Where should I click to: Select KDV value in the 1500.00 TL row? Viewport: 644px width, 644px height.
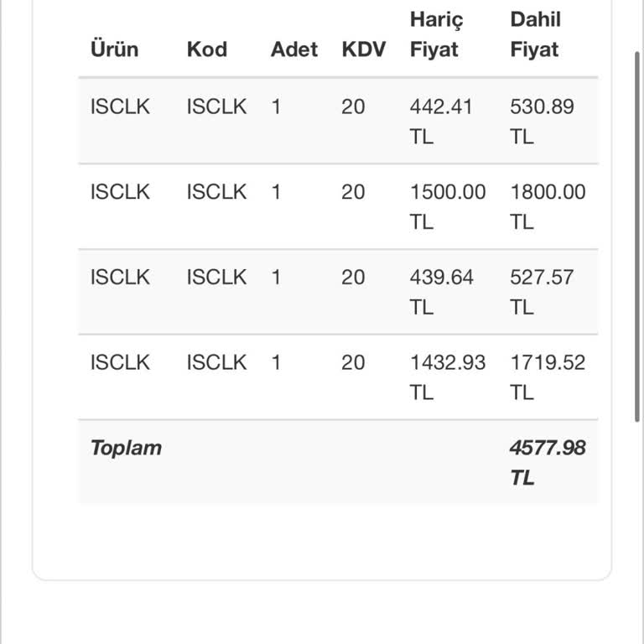353,192
